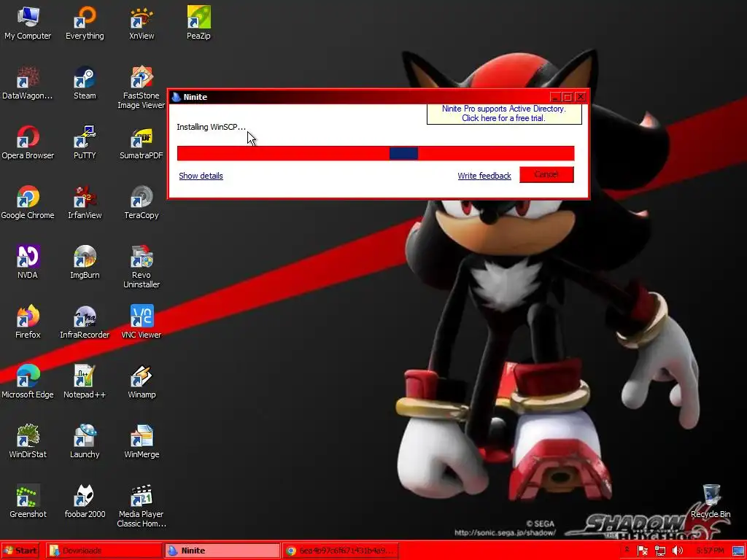Select the WinMerge desktop icon

click(x=142, y=441)
